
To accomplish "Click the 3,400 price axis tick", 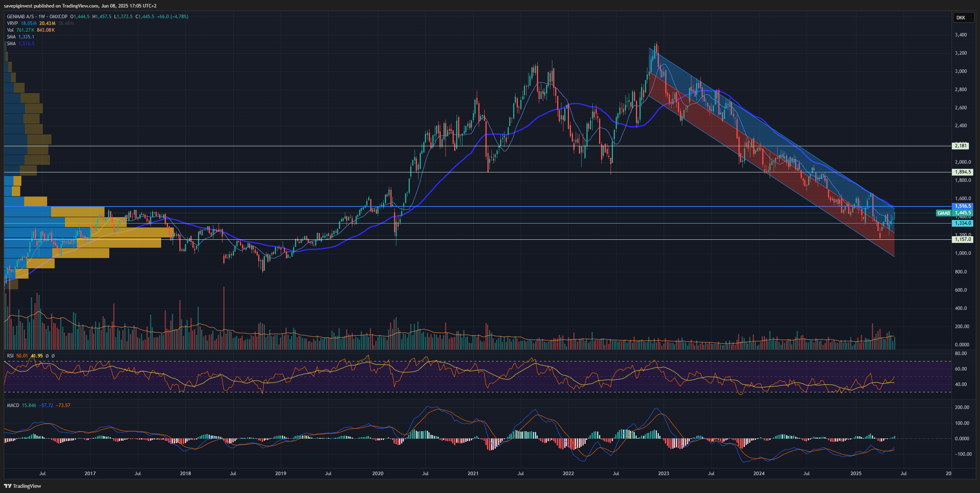I will 961,35.
